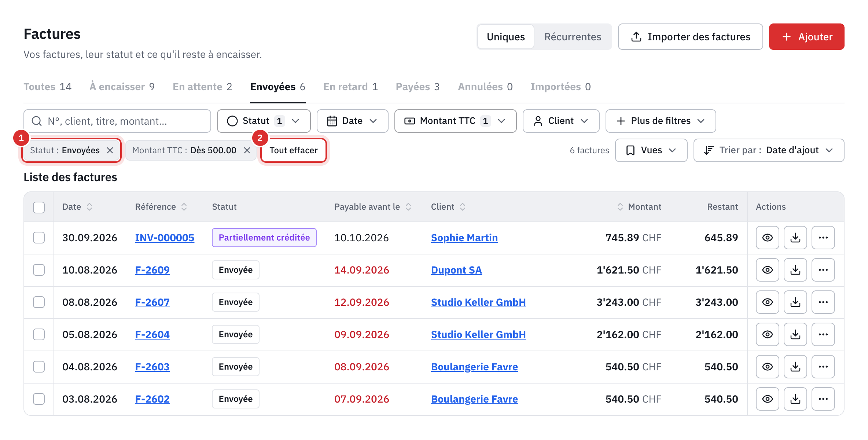Viewport: 868px width, 440px height.
Task: Click Tout effacer to clear filters
Action: click(294, 150)
